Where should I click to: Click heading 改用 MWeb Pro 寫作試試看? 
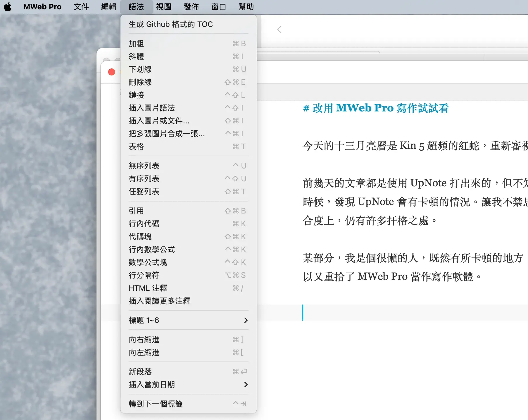[376, 108]
